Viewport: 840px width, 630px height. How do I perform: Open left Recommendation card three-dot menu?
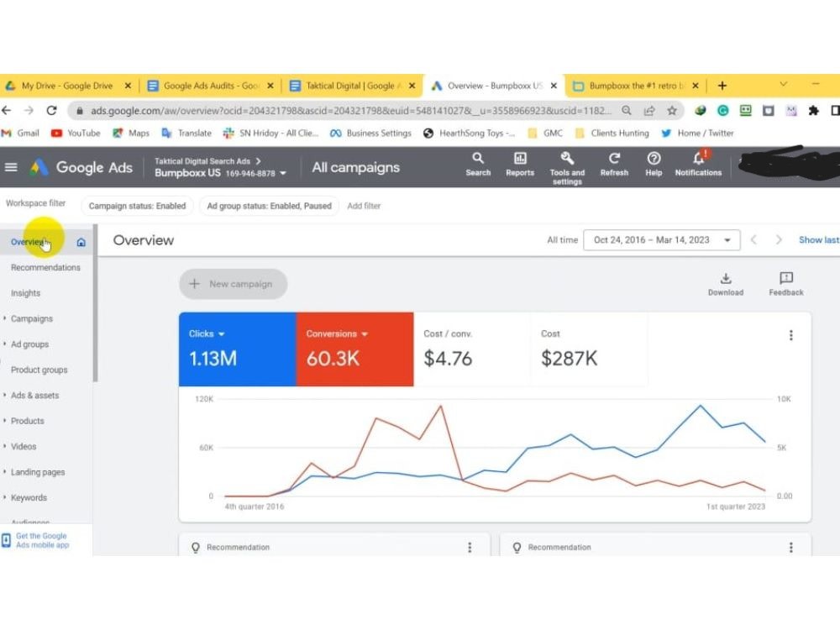tap(470, 547)
